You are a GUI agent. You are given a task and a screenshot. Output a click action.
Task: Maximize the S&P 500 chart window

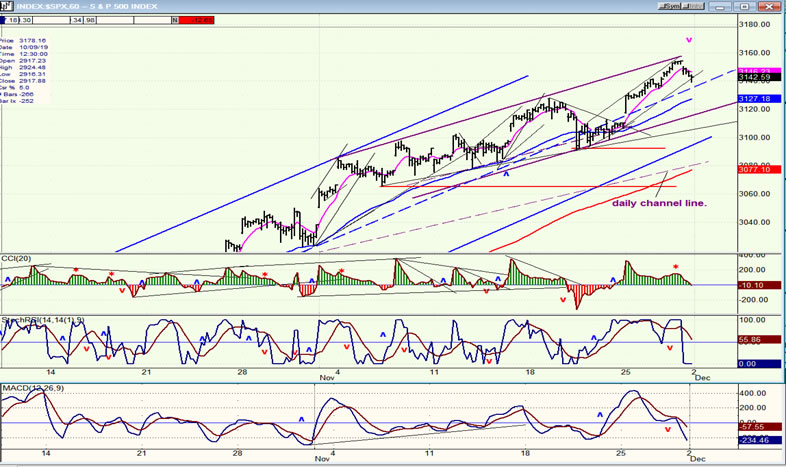click(x=744, y=7)
